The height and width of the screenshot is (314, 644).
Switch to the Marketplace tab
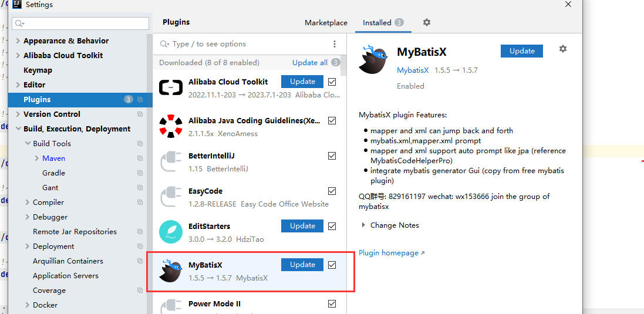[326, 23]
